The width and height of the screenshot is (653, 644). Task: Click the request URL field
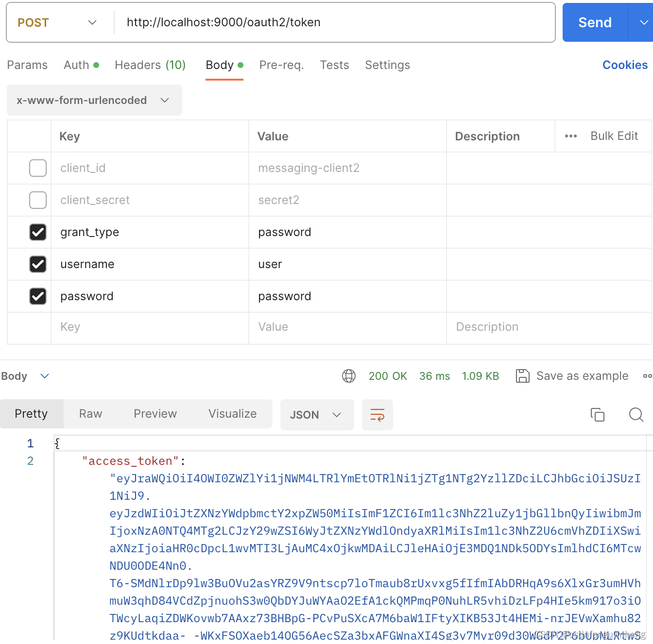(334, 22)
